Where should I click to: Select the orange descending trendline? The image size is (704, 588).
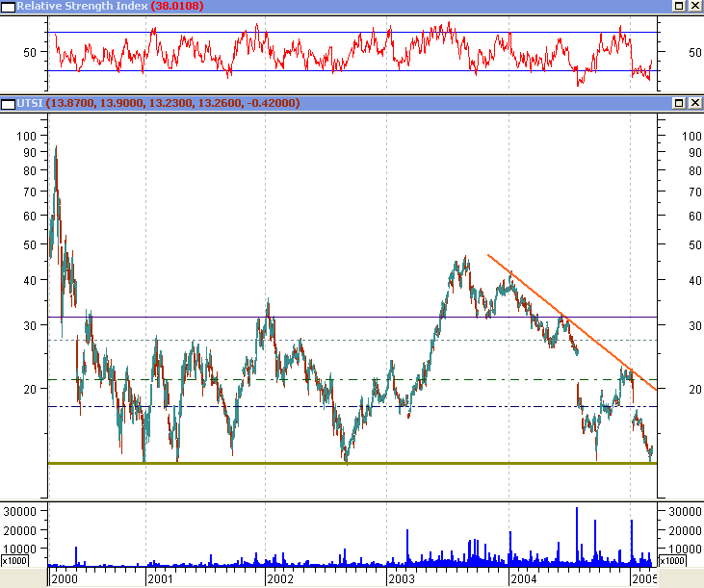pos(572,322)
